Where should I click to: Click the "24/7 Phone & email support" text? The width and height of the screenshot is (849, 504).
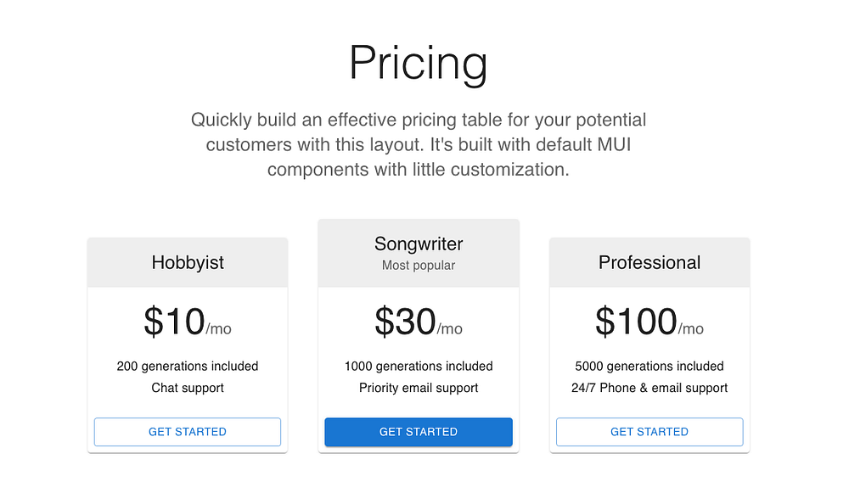coord(649,388)
